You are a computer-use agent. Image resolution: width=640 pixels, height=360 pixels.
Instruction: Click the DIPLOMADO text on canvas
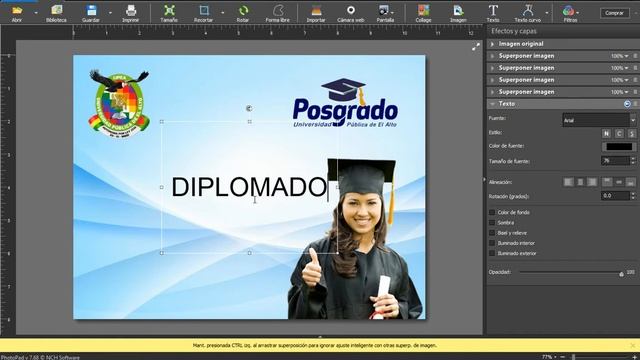click(x=249, y=187)
